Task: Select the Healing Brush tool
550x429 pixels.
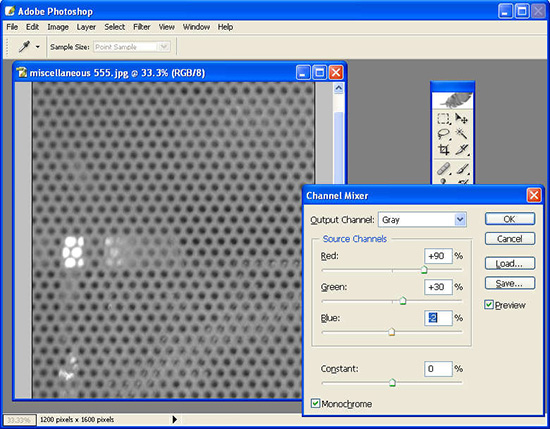Action: [443, 169]
